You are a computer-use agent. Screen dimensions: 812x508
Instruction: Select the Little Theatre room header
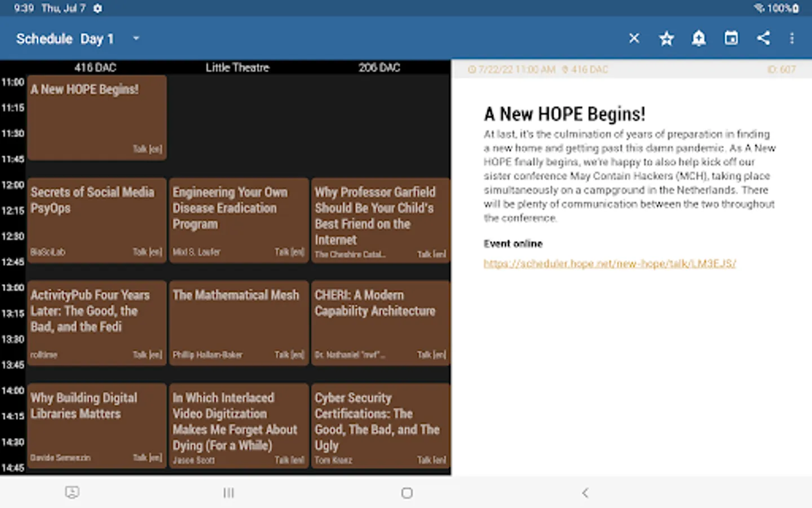237,68
